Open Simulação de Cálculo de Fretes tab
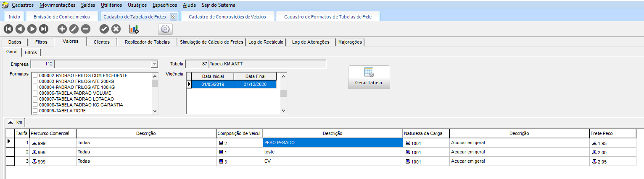Screen dimensions: 644x179 tap(212, 42)
